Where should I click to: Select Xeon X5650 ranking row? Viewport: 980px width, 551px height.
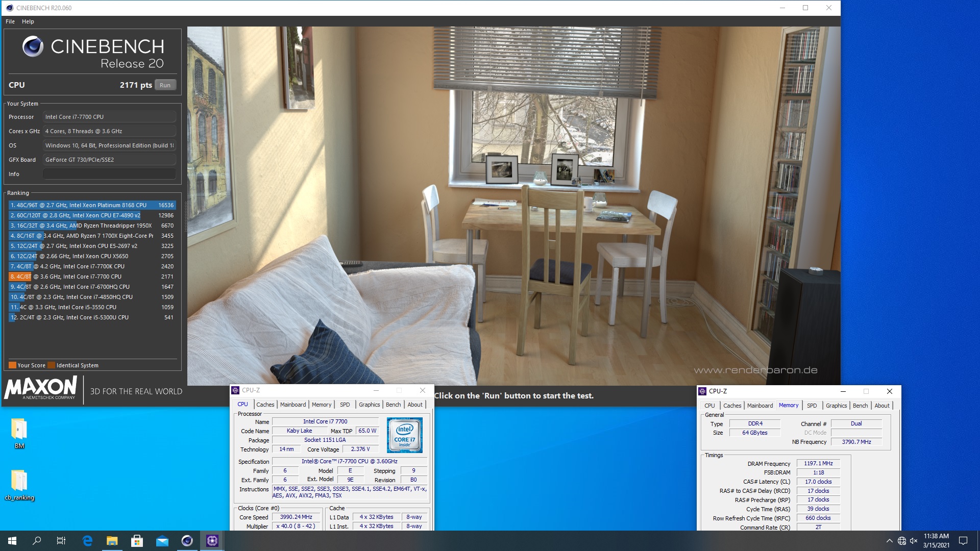coord(92,256)
